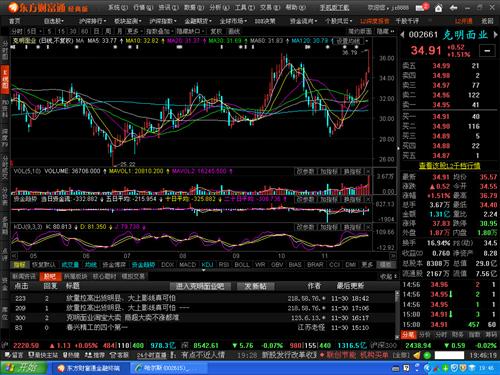Select the DDX indicator tab

[167, 265]
